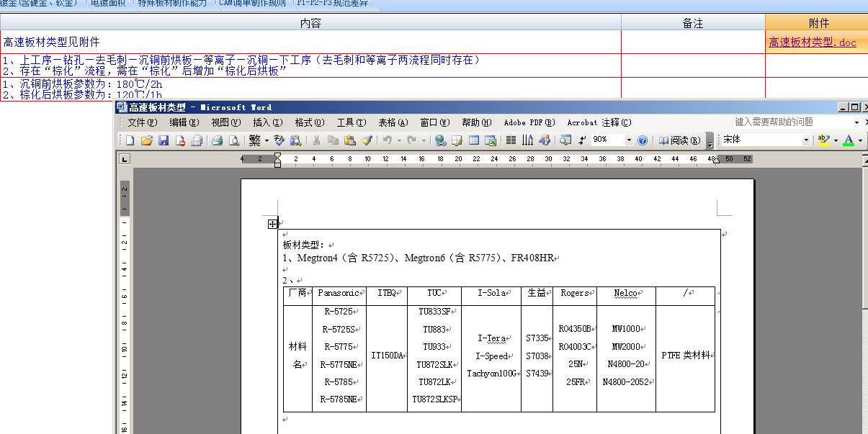Click the Paste clipboard icon

point(350,140)
